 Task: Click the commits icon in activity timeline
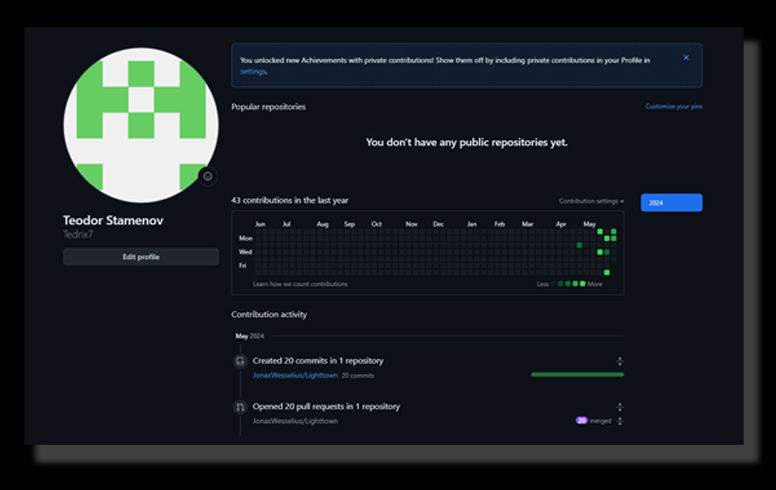click(x=240, y=361)
